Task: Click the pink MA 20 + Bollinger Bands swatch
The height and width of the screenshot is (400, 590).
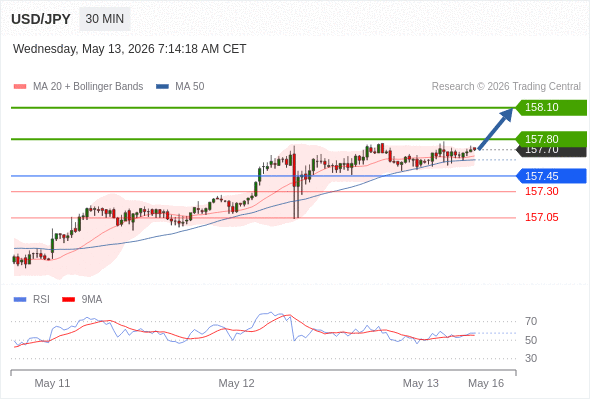Action: coord(20,87)
